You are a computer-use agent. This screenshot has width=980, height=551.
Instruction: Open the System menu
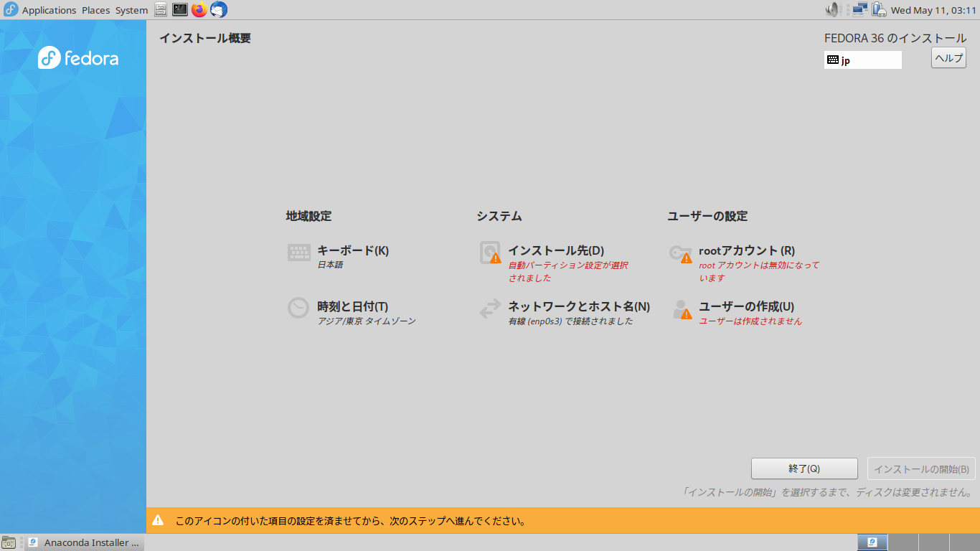click(131, 10)
